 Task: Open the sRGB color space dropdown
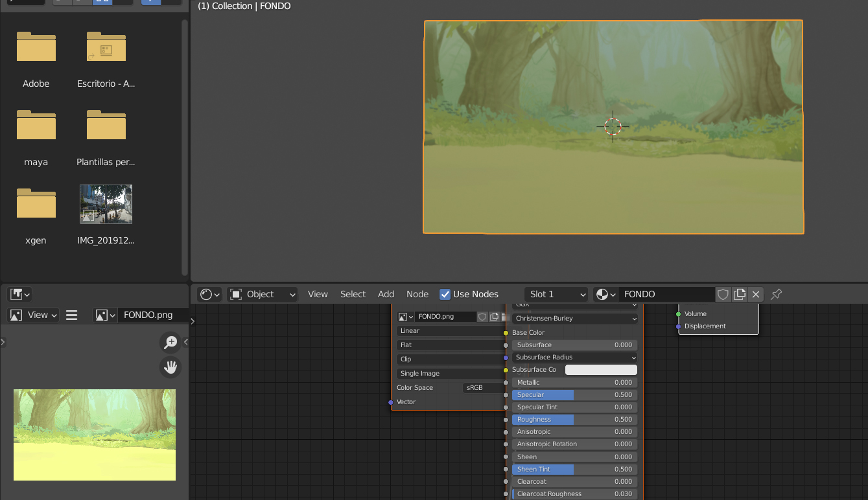[x=484, y=388]
